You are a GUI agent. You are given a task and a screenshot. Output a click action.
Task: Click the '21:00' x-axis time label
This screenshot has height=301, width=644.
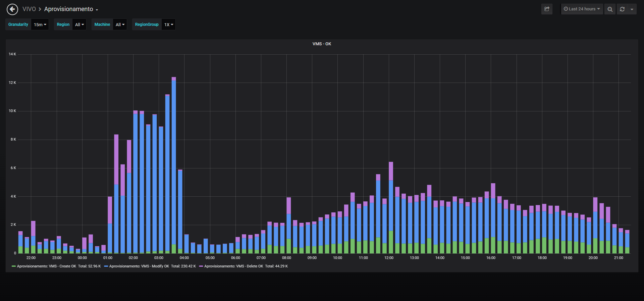pyautogui.click(x=619, y=258)
